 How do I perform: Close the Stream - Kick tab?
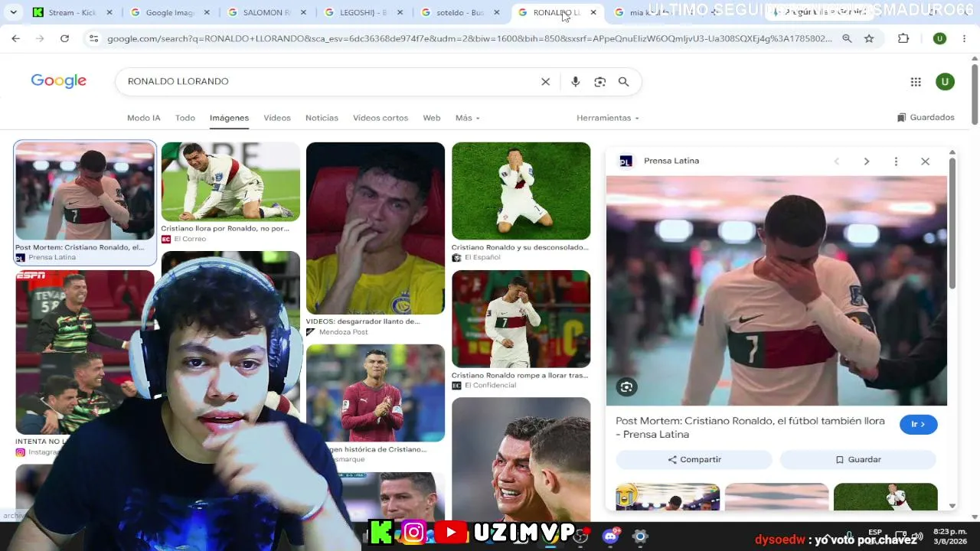(109, 12)
